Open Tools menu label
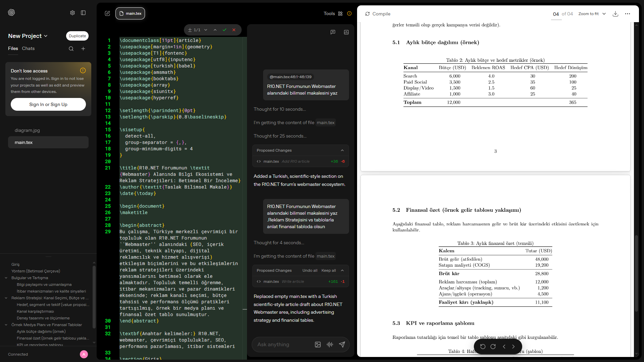Image resolution: width=644 pixels, height=362 pixels. point(329,13)
